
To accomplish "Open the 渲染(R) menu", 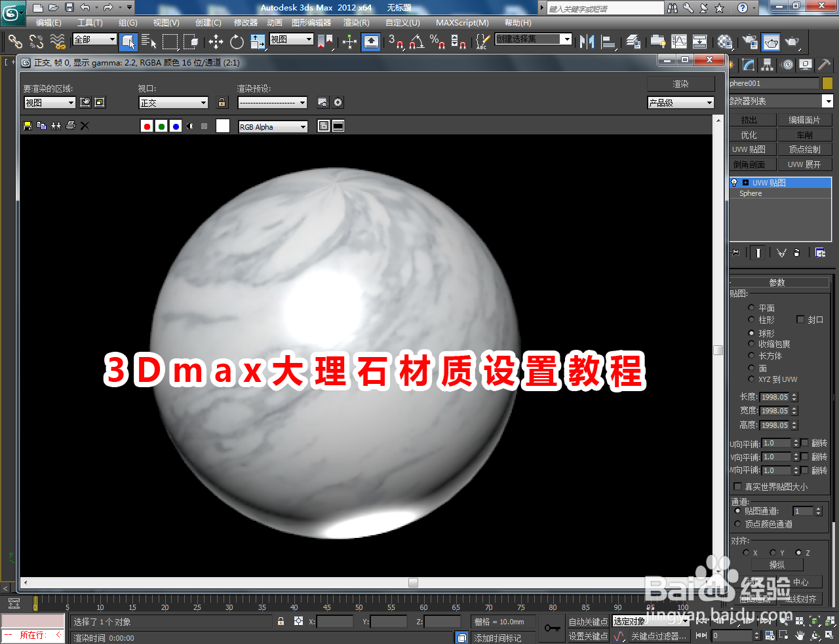I will (x=356, y=22).
